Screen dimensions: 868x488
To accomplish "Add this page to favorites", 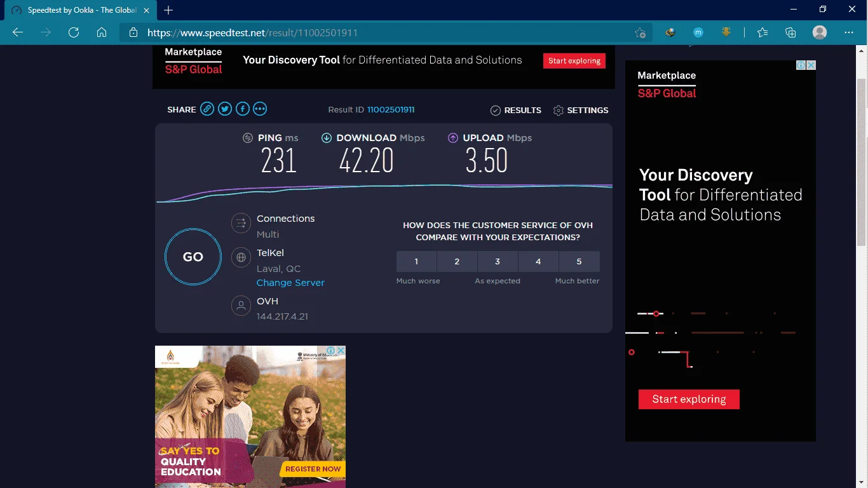I will coord(640,32).
